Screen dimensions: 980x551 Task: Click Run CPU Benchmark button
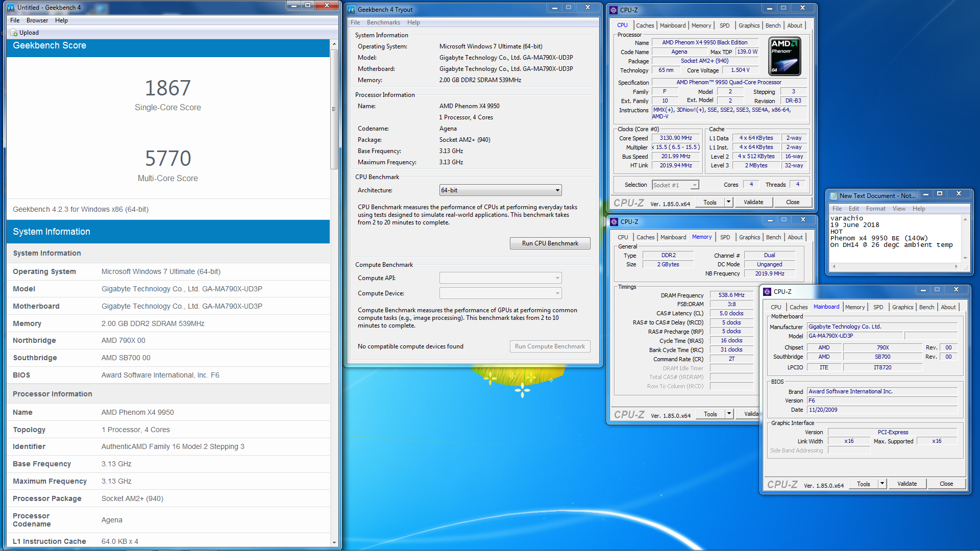pyautogui.click(x=550, y=243)
